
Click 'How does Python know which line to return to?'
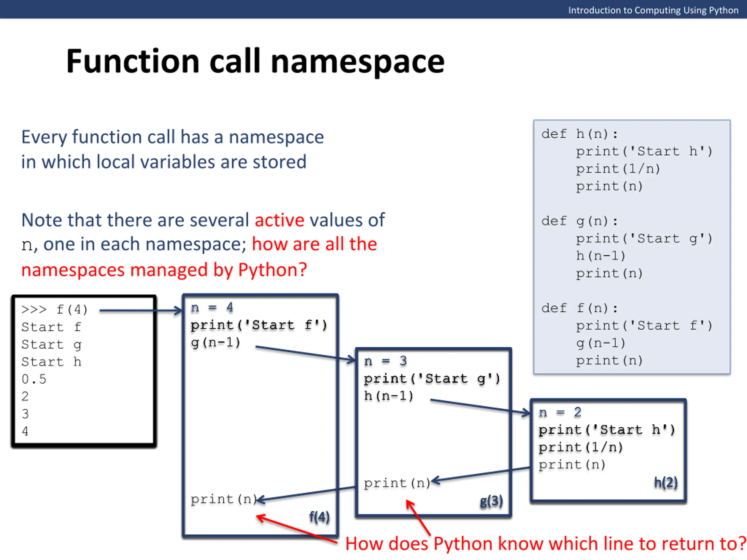545,544
